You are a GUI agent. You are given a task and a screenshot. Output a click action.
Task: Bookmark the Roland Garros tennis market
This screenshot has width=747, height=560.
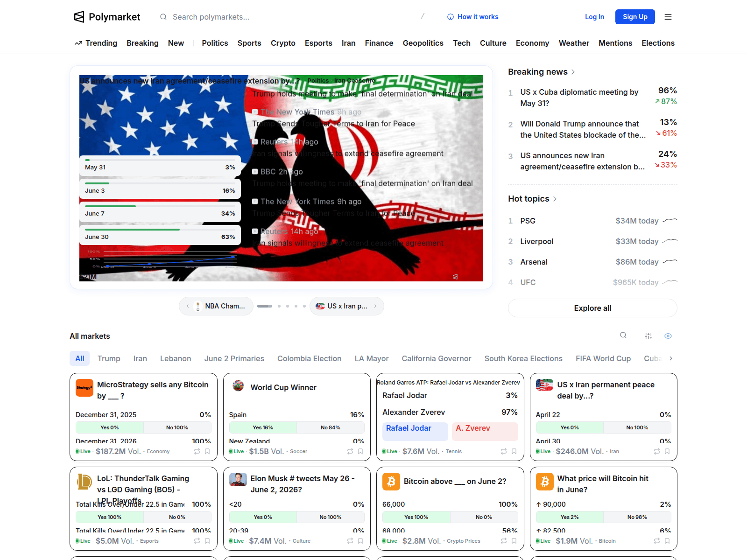pyautogui.click(x=514, y=451)
